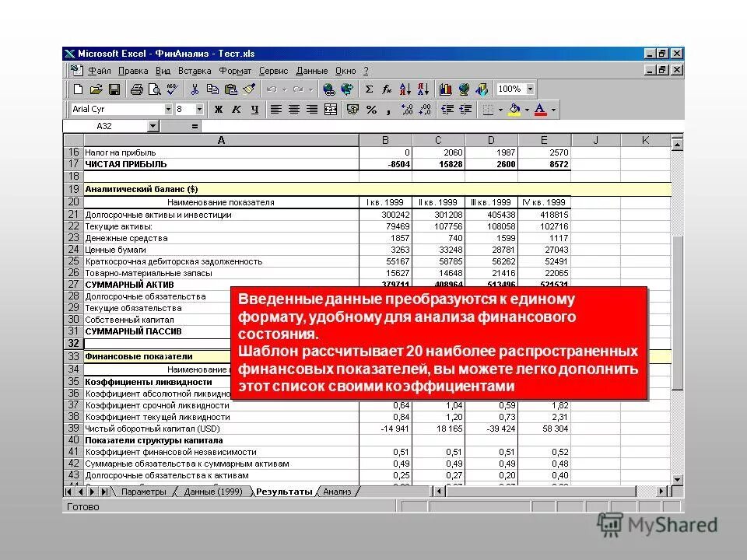Apply the Percent style icon
Viewport: 747px width, 560px height.
click(371, 110)
